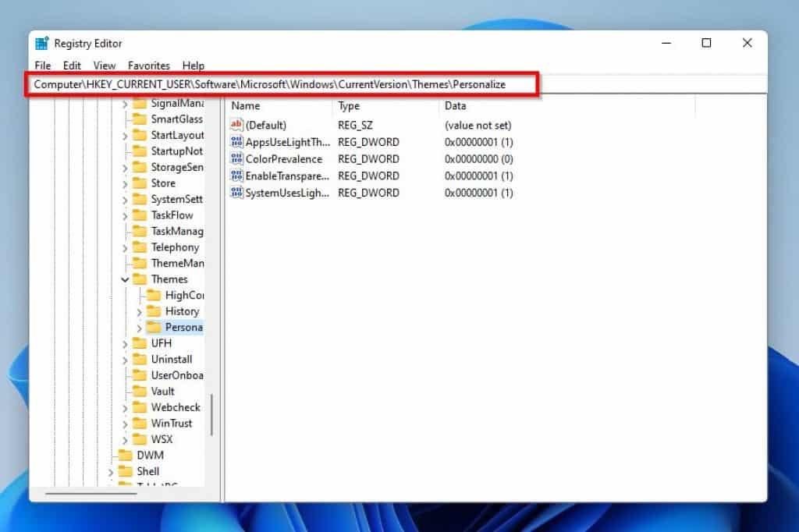Select the DWM folder icon
Viewport: 799px width, 532px height.
pyautogui.click(x=126, y=455)
